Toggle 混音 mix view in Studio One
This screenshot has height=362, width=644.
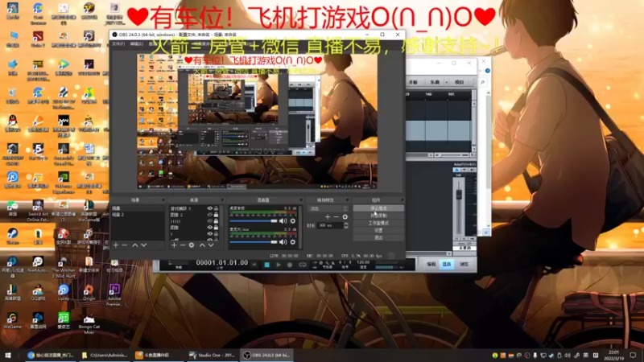(x=447, y=265)
